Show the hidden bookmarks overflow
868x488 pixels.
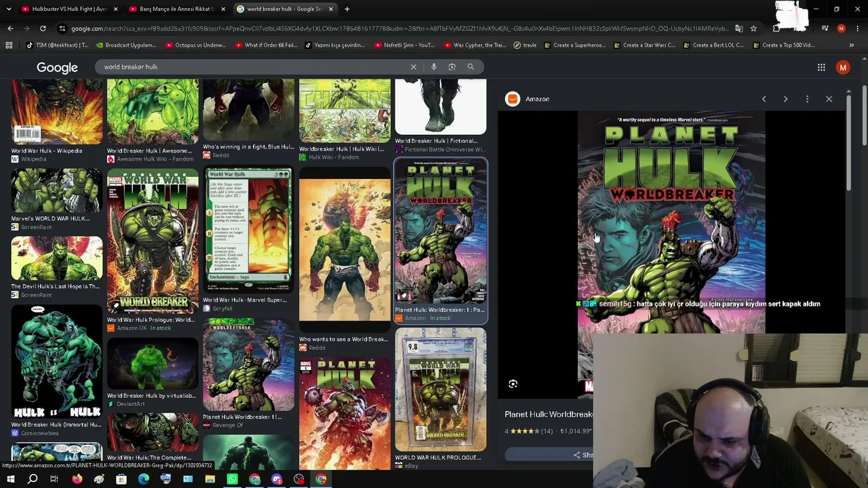coord(851,45)
